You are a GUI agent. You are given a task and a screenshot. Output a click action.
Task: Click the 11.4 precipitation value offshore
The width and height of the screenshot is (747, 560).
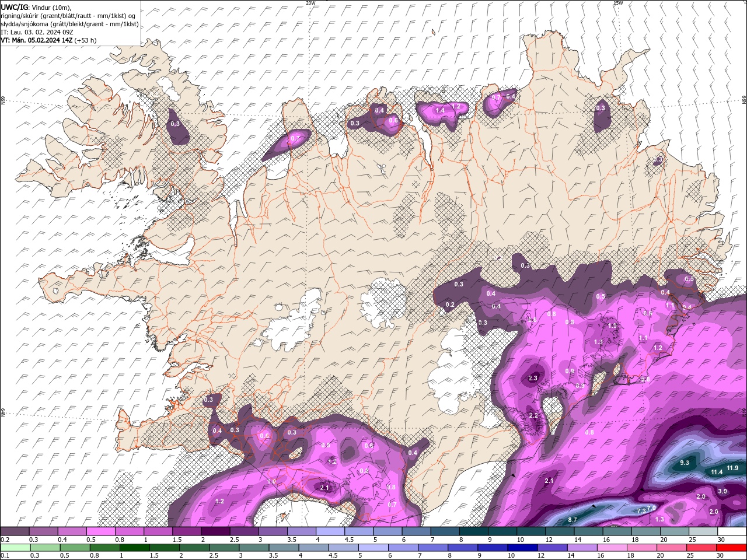[717, 472]
